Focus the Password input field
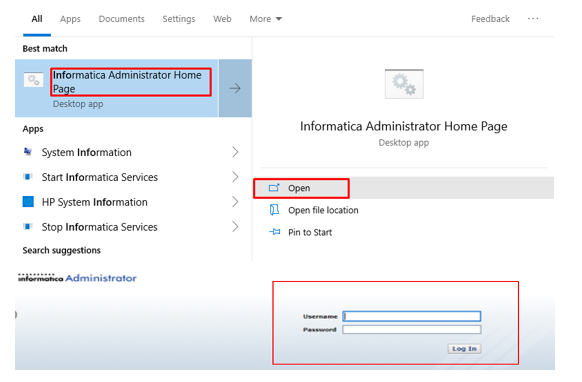 tap(412, 330)
